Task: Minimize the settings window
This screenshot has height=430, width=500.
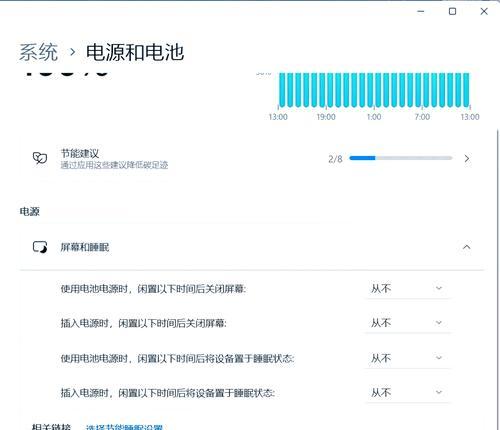Action: (421, 12)
